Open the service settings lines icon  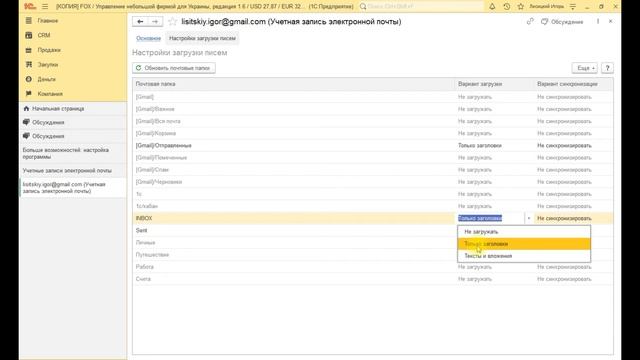573,7
